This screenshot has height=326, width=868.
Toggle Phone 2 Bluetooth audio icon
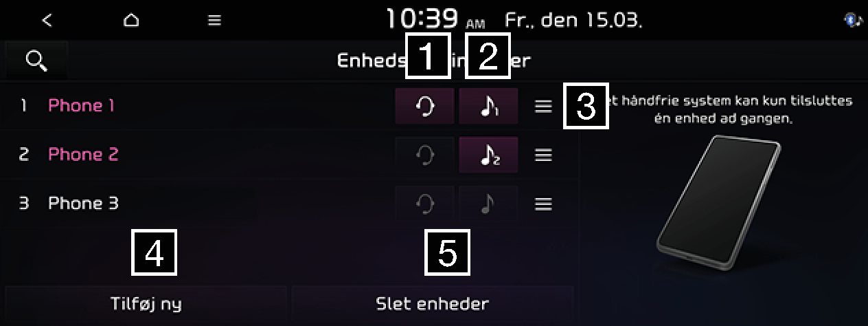[488, 155]
